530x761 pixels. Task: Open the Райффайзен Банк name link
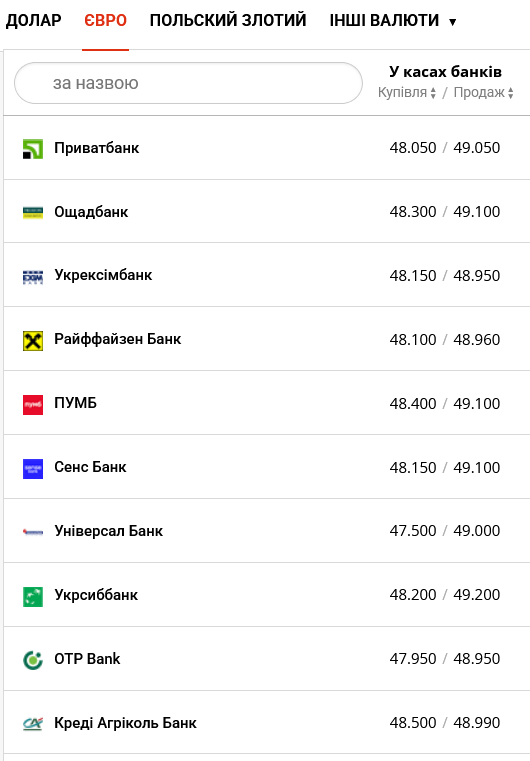117,339
